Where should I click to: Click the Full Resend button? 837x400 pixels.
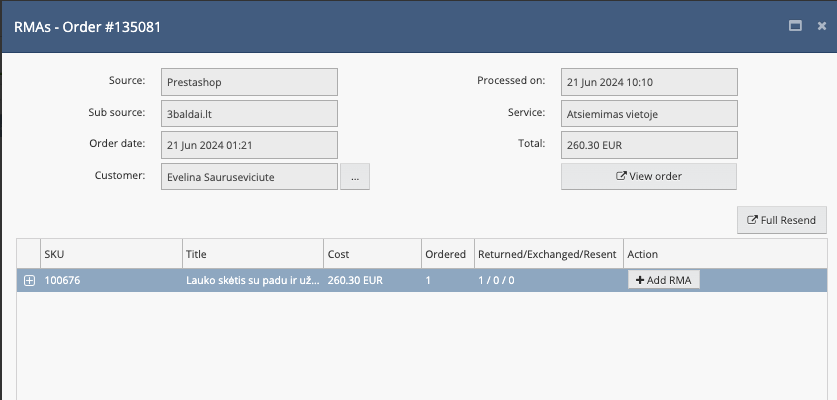(782, 220)
